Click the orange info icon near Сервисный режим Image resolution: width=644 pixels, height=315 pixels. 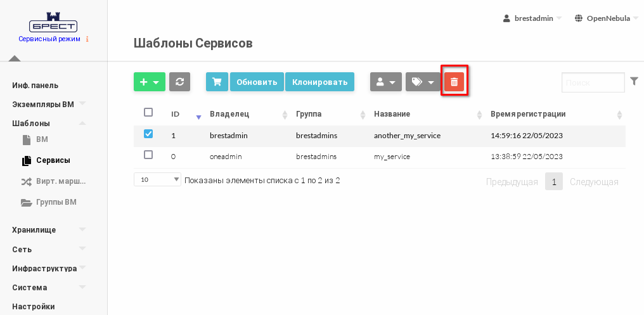[87, 39]
